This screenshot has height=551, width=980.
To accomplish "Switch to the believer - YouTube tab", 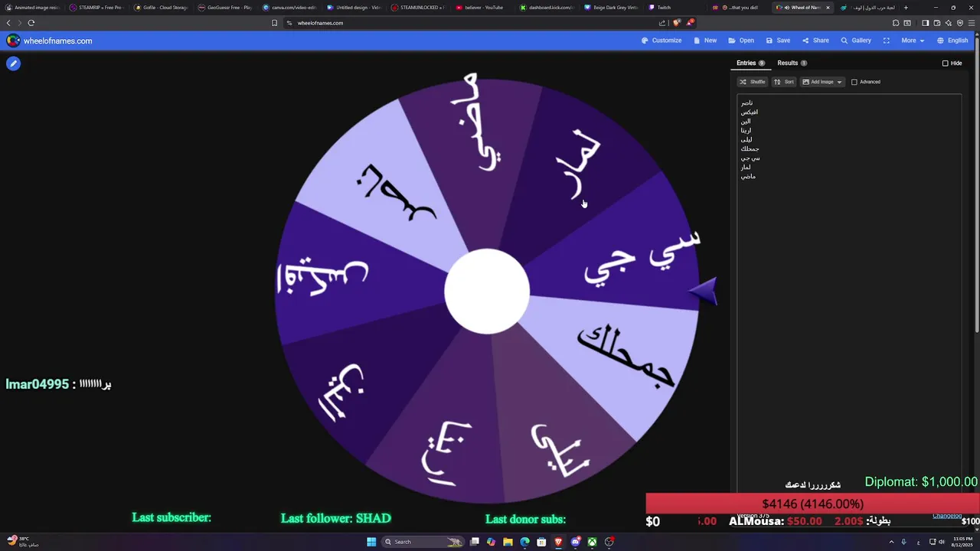I will [x=479, y=8].
